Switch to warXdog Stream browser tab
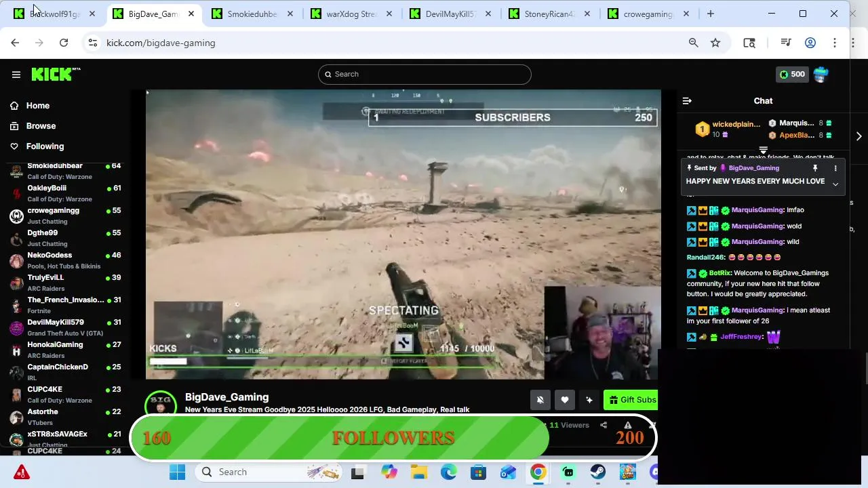 coord(351,14)
